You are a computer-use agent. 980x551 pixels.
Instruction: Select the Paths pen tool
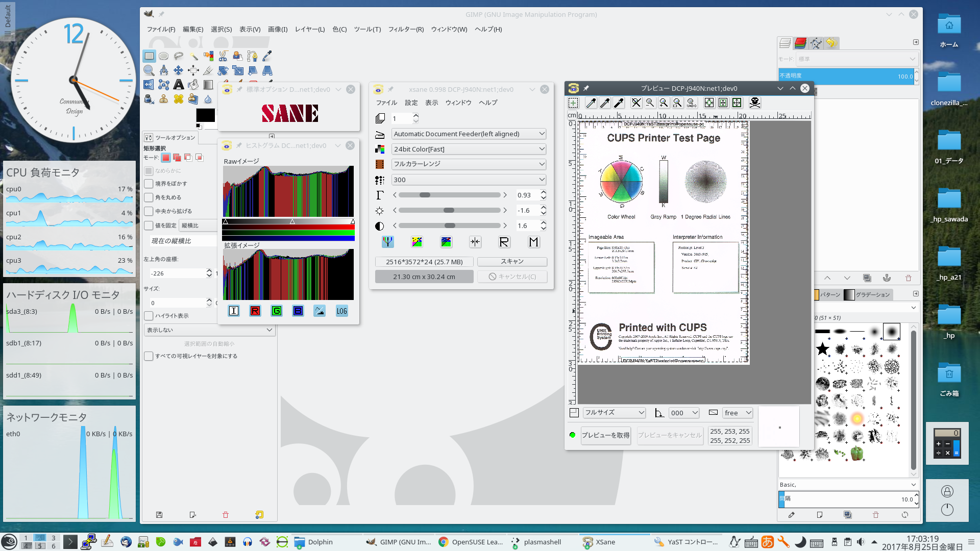coord(252,56)
